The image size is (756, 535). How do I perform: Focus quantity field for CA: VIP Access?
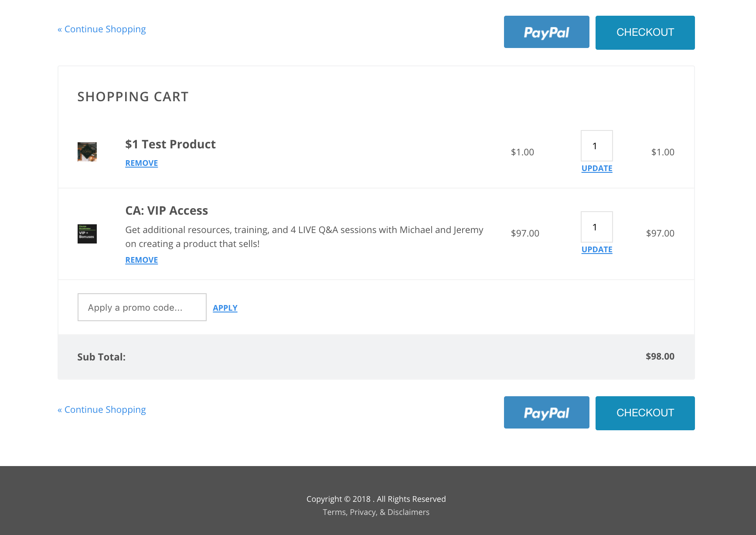pyautogui.click(x=596, y=227)
